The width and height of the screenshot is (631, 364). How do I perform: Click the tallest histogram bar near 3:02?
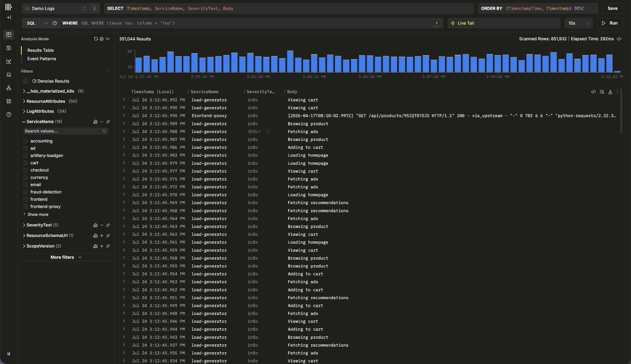pos(290,62)
